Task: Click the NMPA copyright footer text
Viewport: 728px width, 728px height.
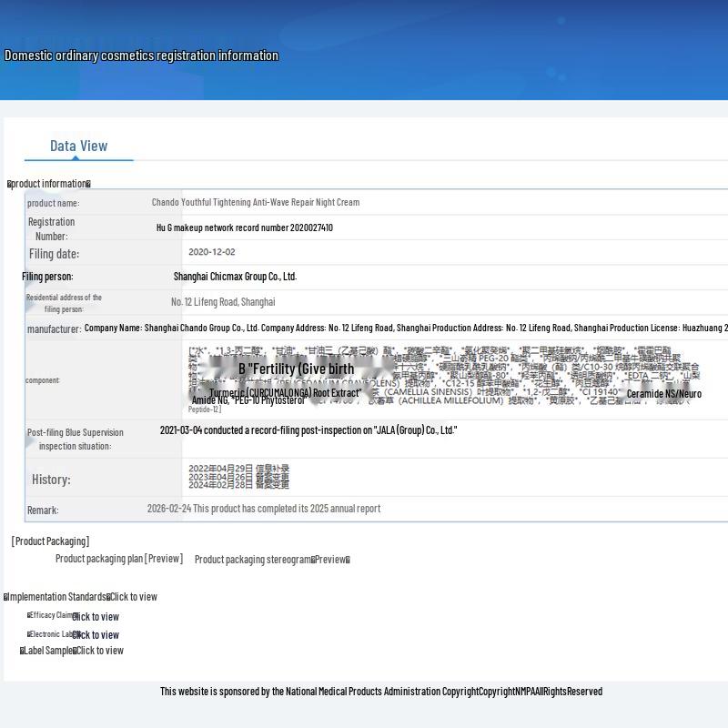Action: [381, 692]
